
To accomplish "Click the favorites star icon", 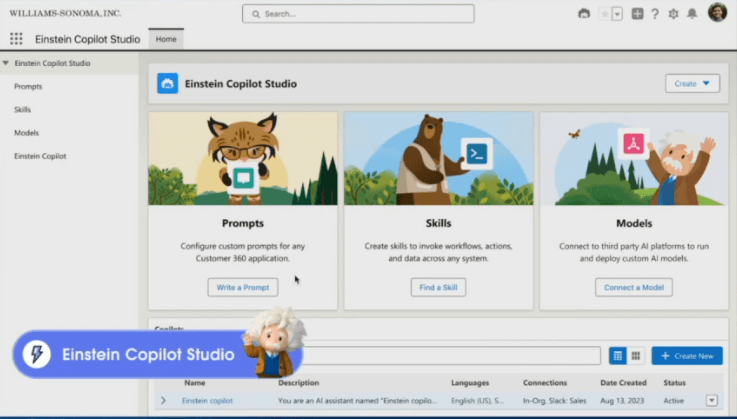I will point(604,14).
